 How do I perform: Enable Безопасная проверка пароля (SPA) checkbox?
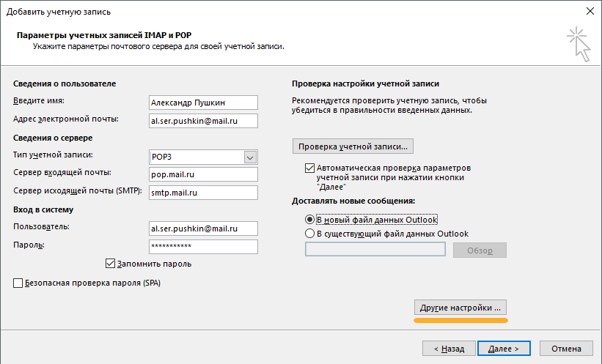point(18,283)
